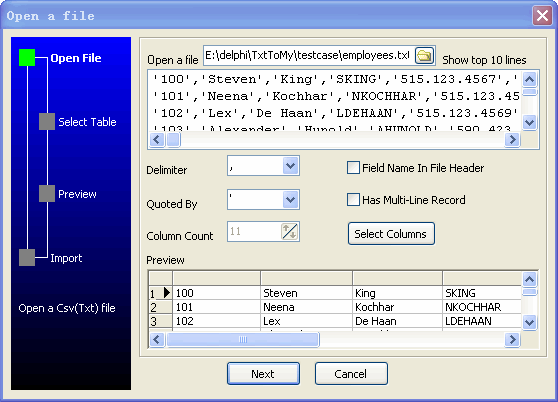Screen dimensions: 558x402
Task: Close the Open a file dialog
Action: tap(542, 16)
